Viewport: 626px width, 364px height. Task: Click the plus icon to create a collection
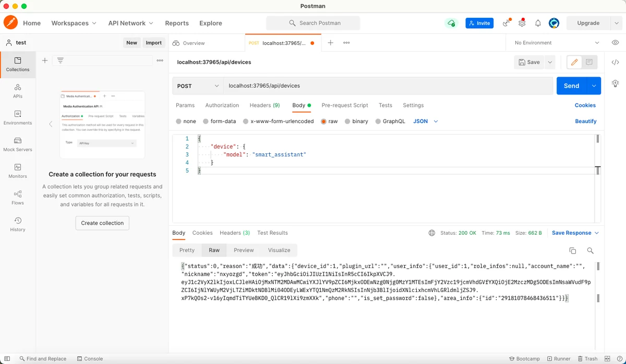(x=45, y=60)
